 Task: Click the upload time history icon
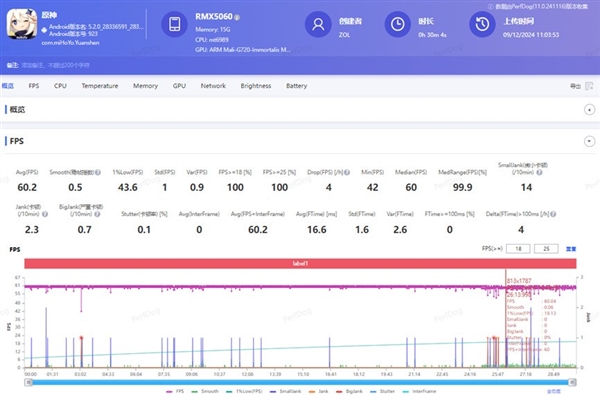pyautogui.click(x=482, y=24)
